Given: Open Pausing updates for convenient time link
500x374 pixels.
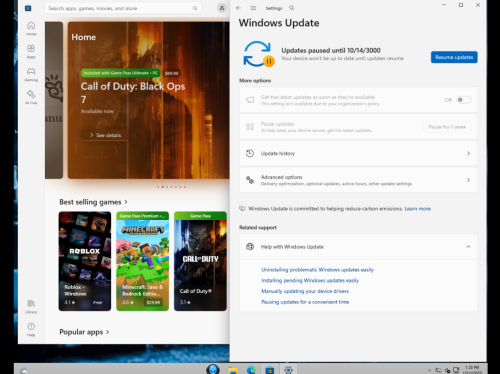Looking at the screenshot, I should click(305, 302).
